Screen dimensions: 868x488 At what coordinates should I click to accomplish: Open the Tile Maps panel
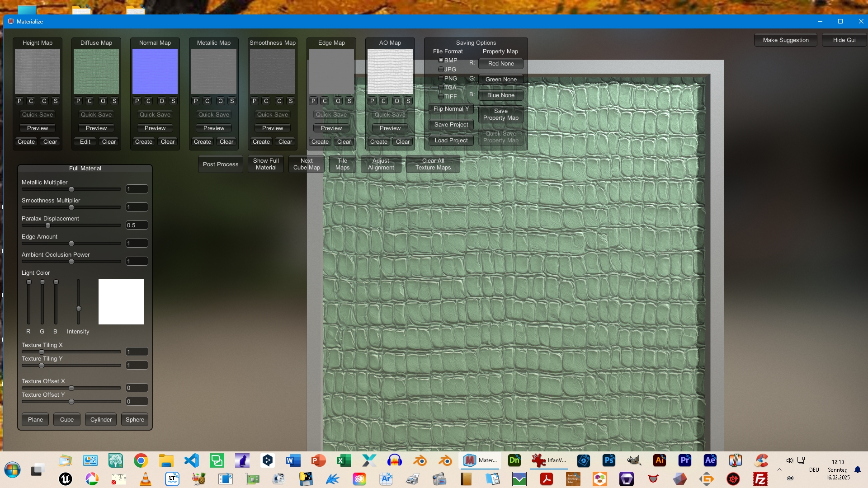coord(342,164)
